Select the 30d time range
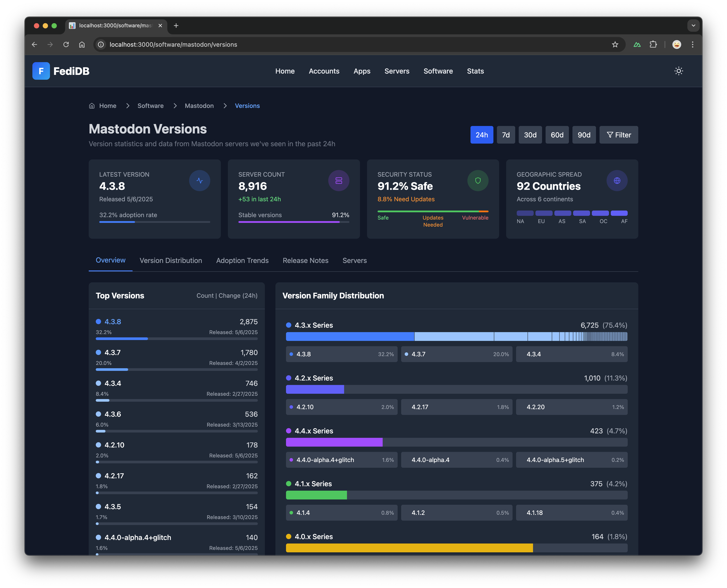Viewport: 727px width, 588px height. (530, 135)
